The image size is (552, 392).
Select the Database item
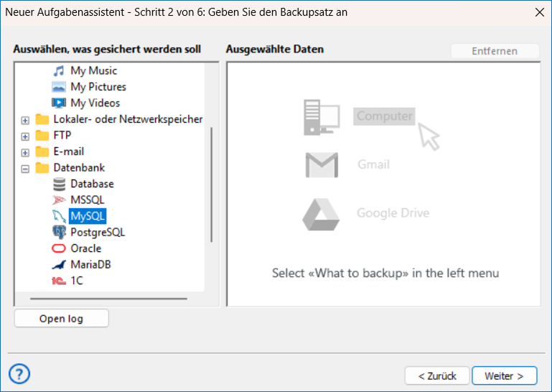[x=92, y=184]
